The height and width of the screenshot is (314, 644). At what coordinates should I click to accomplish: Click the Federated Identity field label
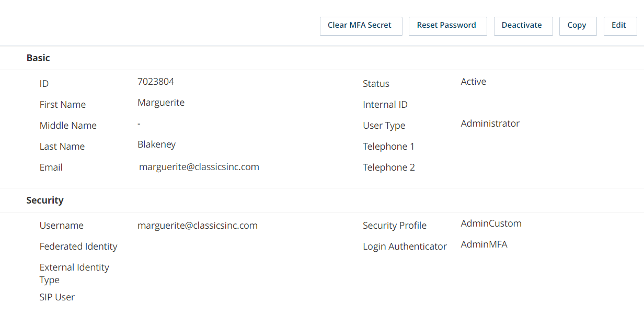pos(78,246)
